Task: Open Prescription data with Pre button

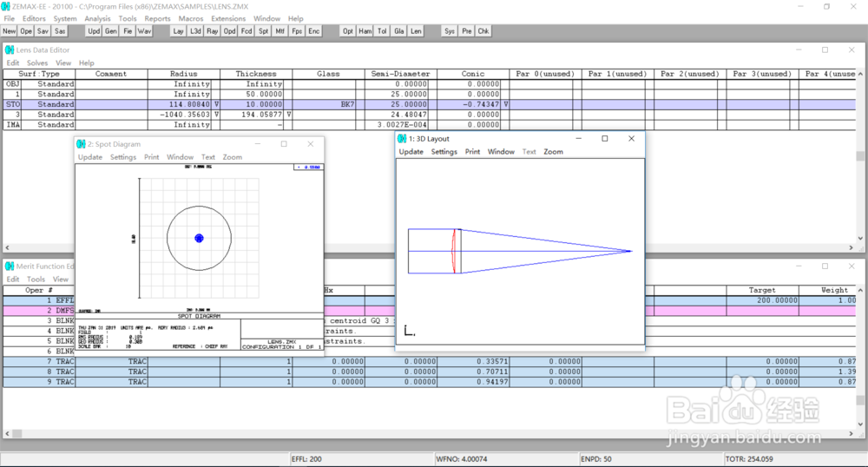Action: [x=467, y=31]
